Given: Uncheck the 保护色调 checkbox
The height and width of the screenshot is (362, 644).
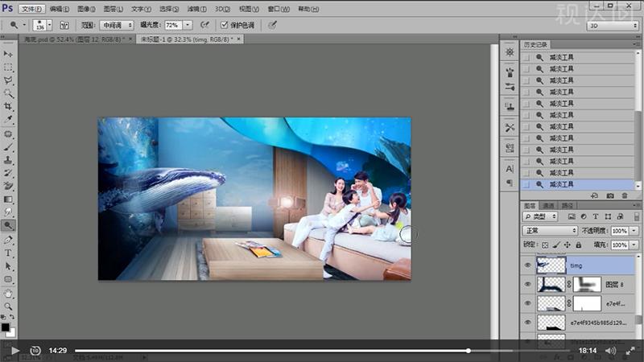Looking at the screenshot, I should tap(224, 25).
